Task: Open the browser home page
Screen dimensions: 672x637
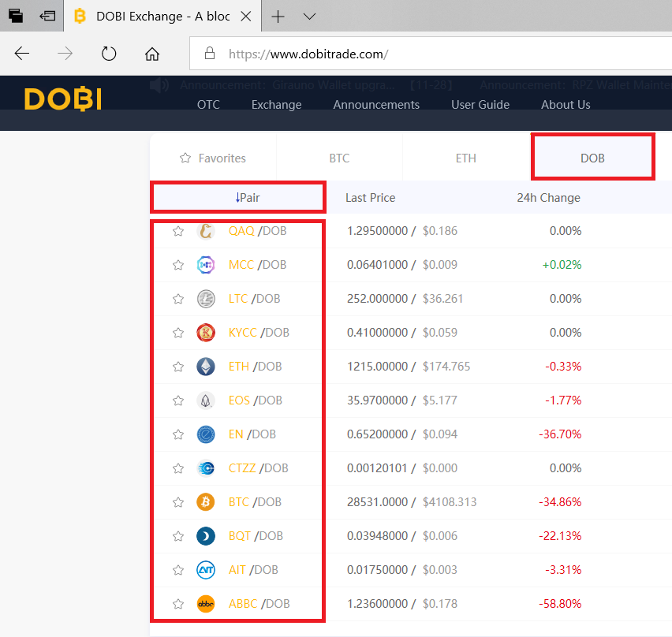Action: tap(152, 54)
